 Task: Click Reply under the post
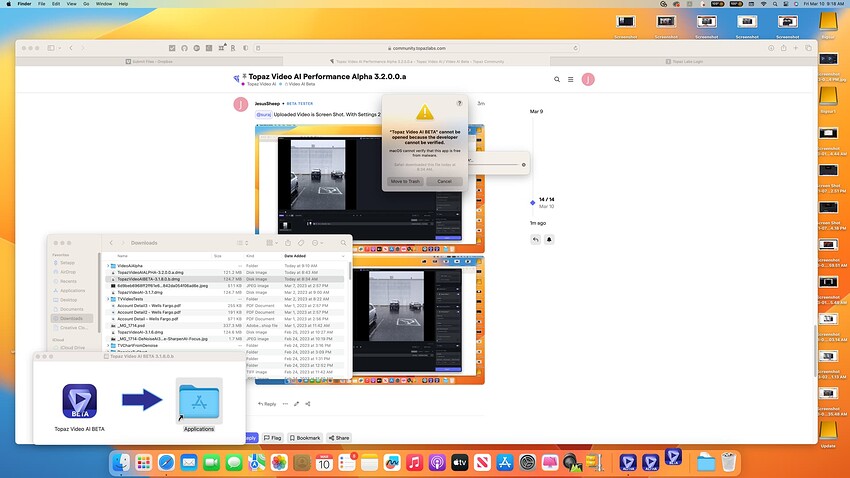pyautogui.click(x=267, y=404)
